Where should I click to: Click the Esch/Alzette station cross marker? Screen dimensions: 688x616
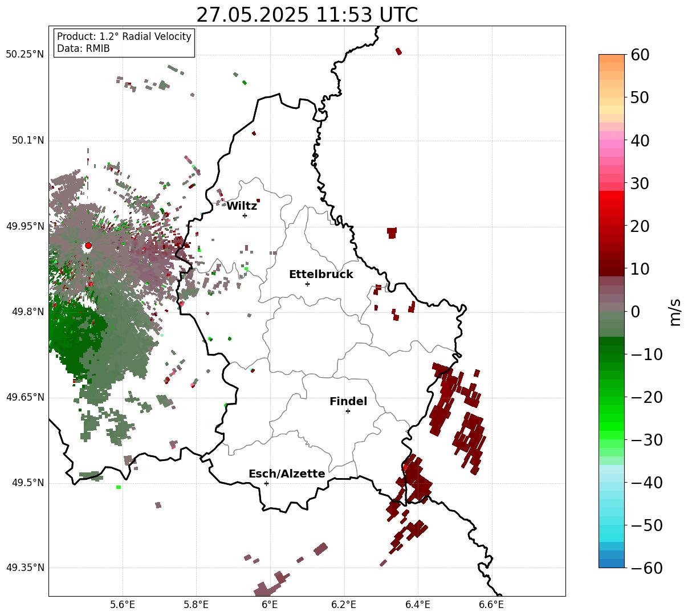point(266,483)
